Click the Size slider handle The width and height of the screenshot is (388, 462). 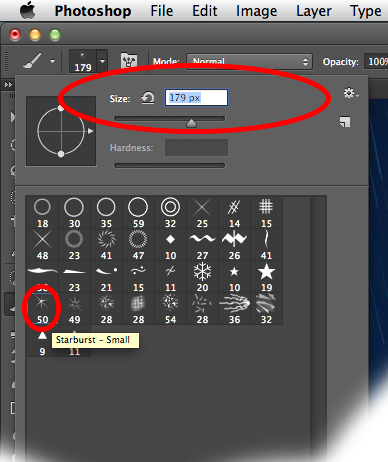coord(191,123)
